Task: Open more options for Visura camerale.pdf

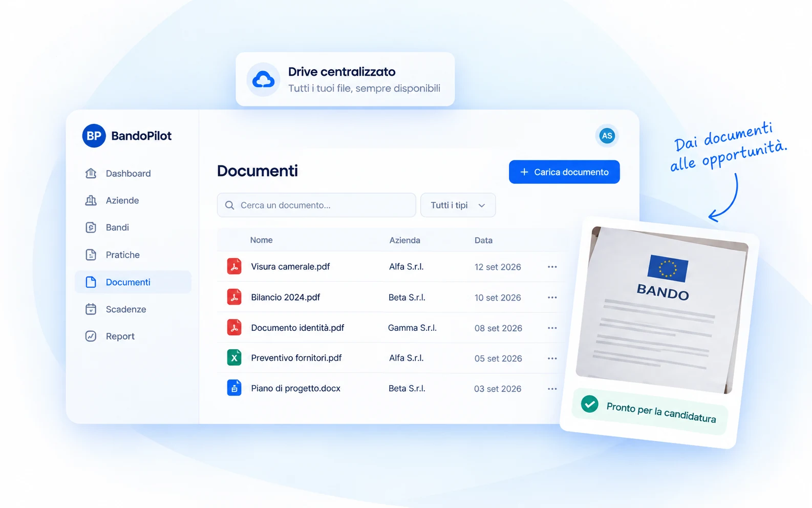Action: [552, 267]
